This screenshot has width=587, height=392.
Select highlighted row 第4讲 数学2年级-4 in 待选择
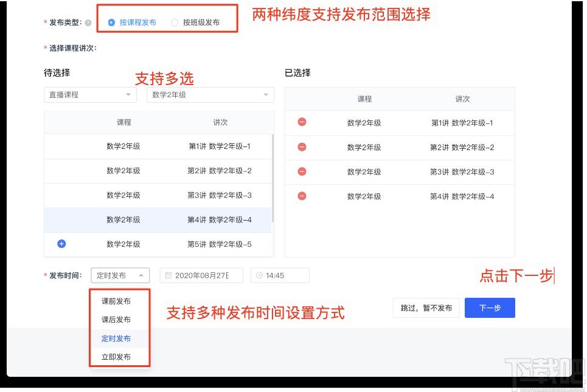coord(158,220)
